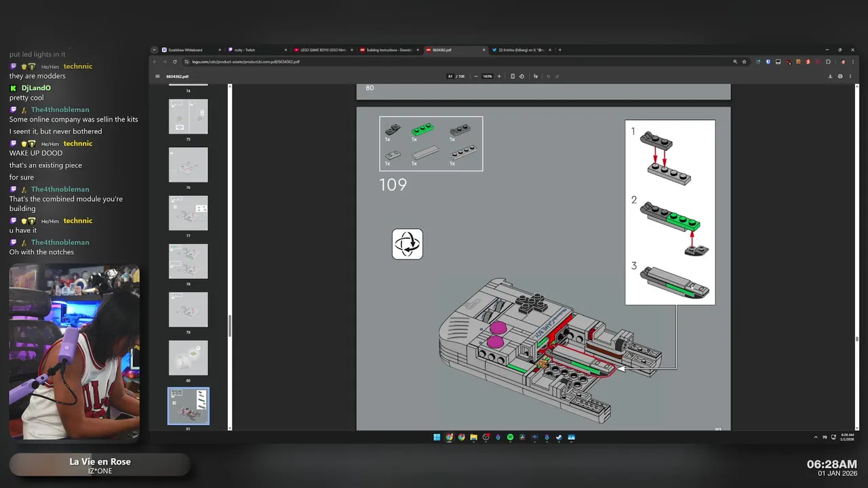Go back in browser history
The width and height of the screenshot is (868, 488).
pyautogui.click(x=155, y=62)
